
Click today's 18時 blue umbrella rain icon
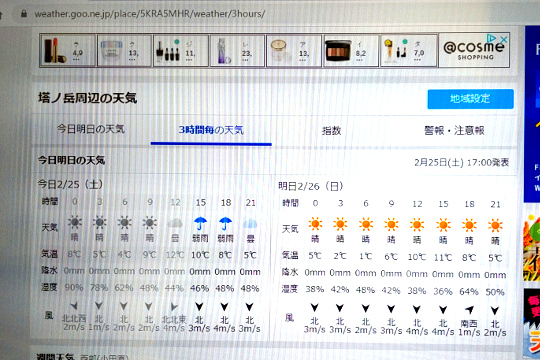tap(225, 224)
